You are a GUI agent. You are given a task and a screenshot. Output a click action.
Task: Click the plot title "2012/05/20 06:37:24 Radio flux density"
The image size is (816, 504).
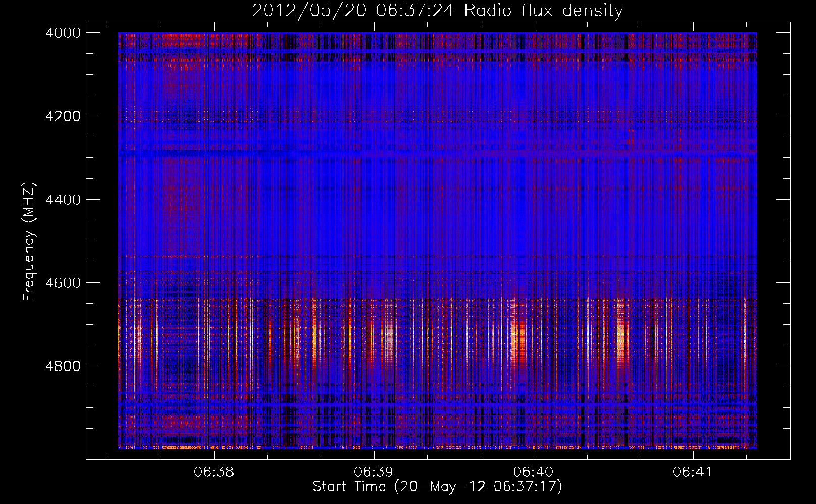tap(437, 11)
